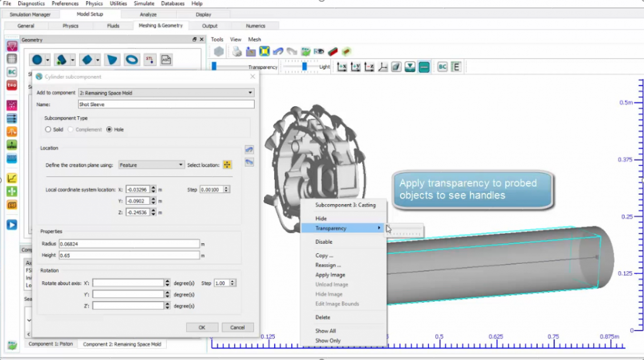Click the print icon in viewport toolbar
The image size is (644, 360).
click(237, 52)
